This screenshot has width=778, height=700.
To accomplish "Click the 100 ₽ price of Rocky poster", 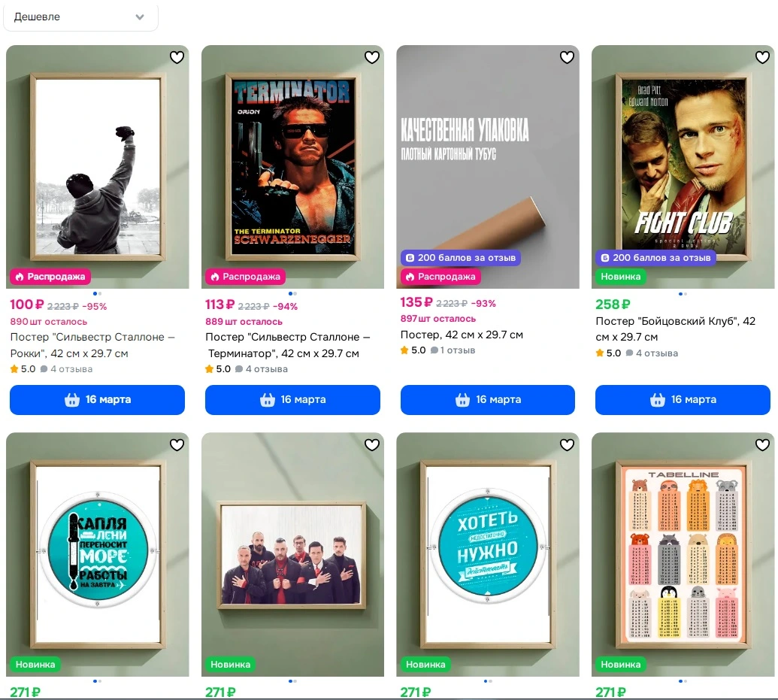I will (x=27, y=305).
